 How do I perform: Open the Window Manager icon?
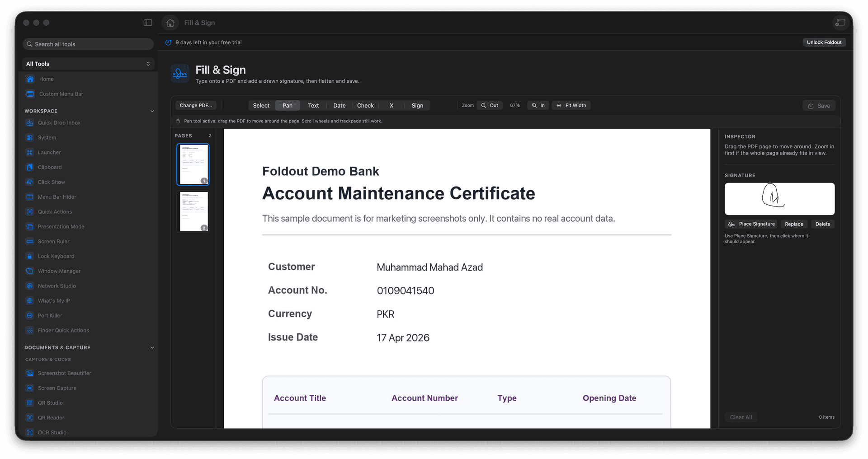click(x=29, y=271)
